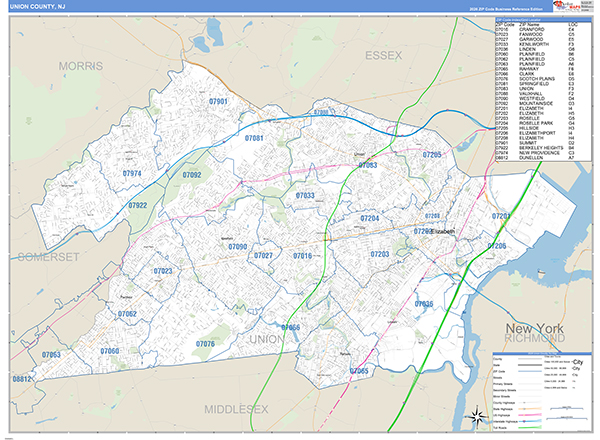Click the 07922 ZIP label on the map
Viewport: 600px width, 440px height.
click(x=138, y=205)
